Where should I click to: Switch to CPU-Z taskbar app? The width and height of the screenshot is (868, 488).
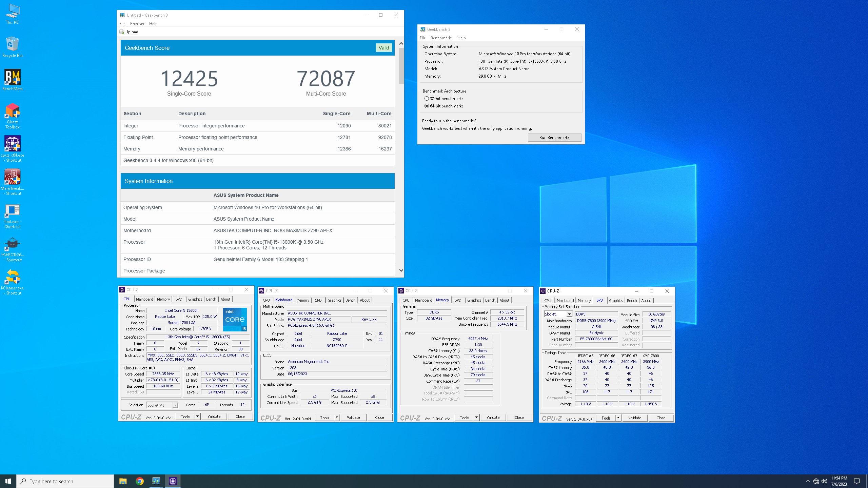(173, 481)
